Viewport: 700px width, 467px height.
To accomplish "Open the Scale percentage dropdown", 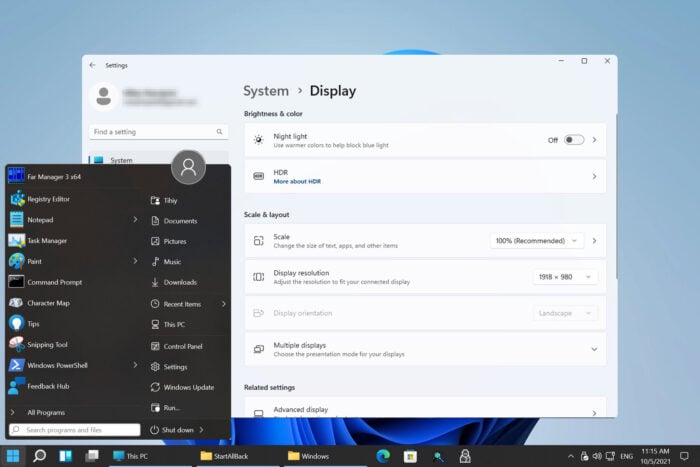I will pyautogui.click(x=537, y=241).
